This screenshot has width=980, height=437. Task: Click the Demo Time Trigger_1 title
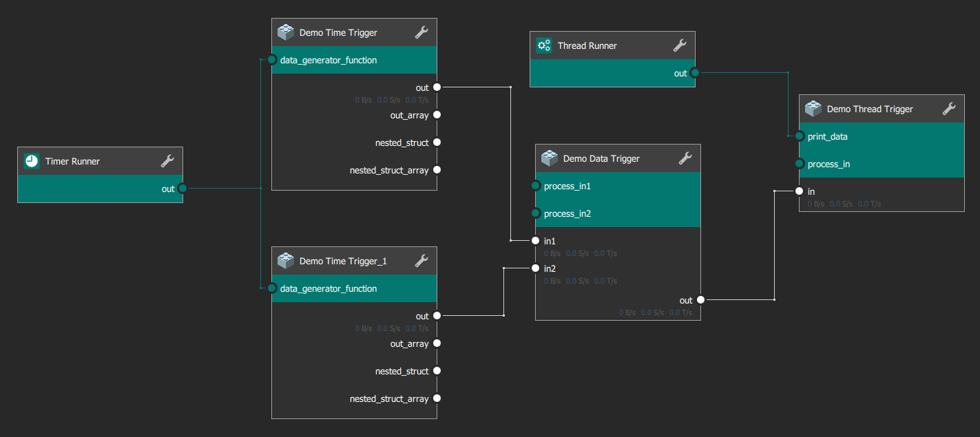[x=343, y=261]
